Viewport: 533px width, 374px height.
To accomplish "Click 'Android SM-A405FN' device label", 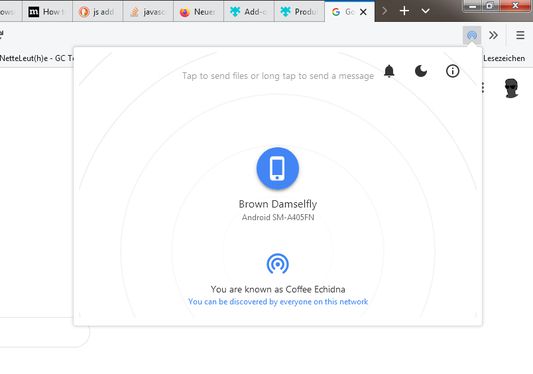I will (x=278, y=217).
